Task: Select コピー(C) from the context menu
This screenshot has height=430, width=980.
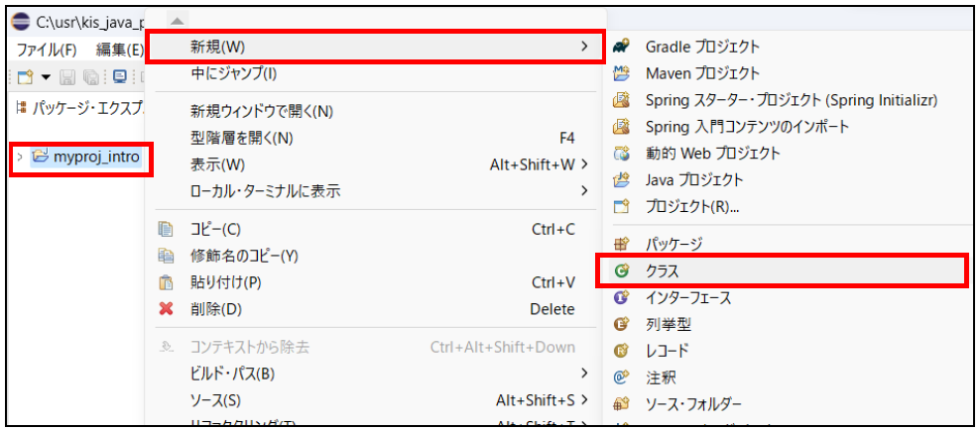Action: tap(215, 229)
